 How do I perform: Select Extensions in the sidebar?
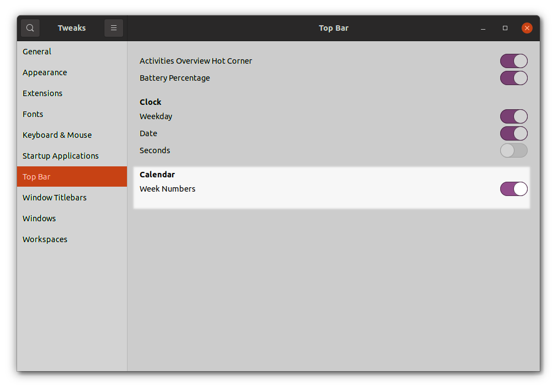click(x=42, y=93)
